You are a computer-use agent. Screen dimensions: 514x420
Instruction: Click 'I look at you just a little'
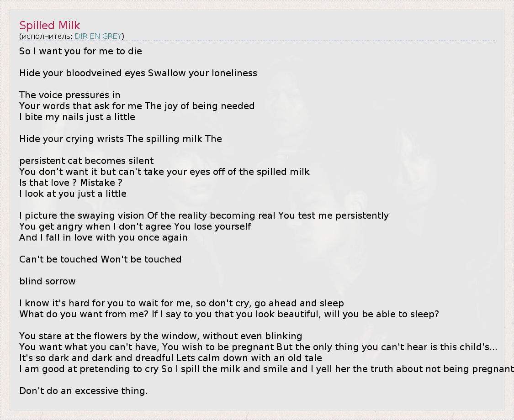point(73,194)
